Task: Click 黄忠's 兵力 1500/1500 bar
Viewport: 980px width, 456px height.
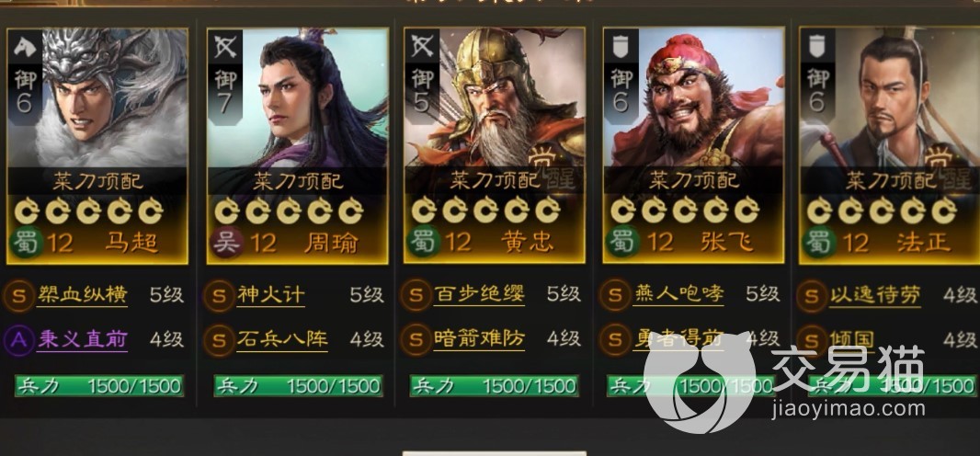Action: 494,386
